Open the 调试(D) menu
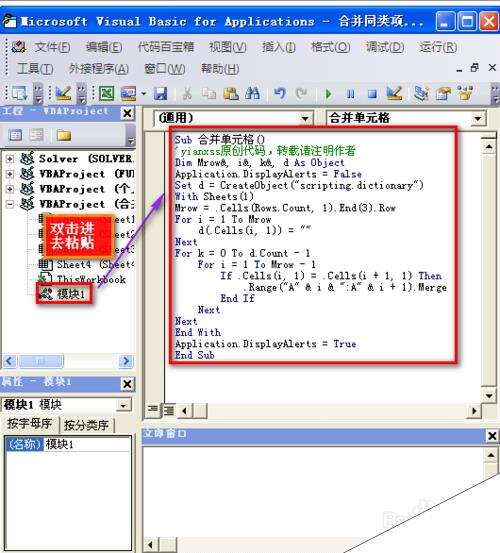 pos(385,47)
